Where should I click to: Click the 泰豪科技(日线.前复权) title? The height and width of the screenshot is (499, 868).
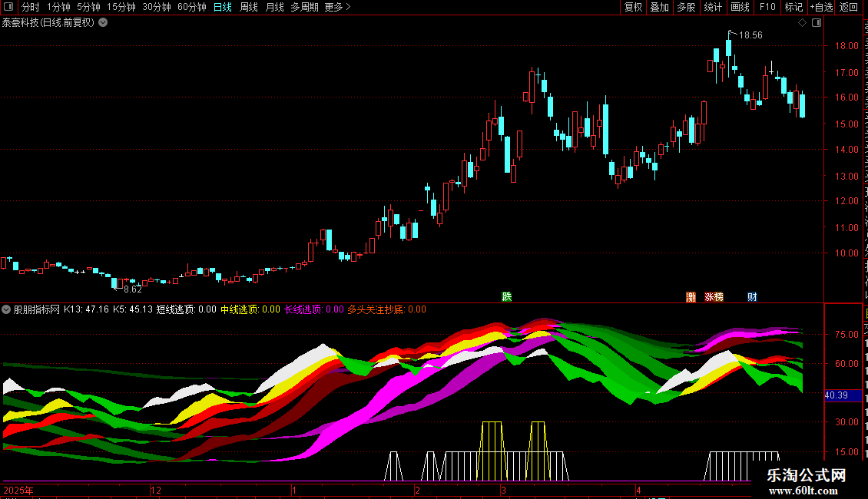click(x=48, y=23)
